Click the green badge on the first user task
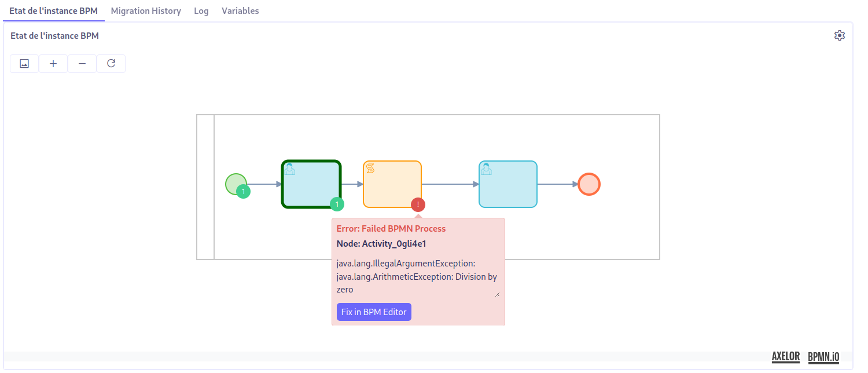This screenshot has height=373, width=868. [337, 204]
